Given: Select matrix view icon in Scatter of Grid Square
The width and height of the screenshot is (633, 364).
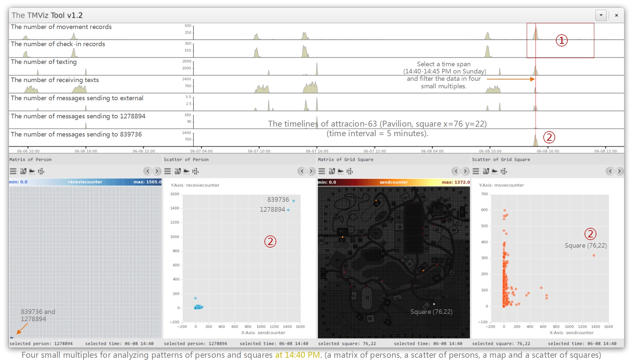Looking at the screenshot, I should pyautogui.click(x=486, y=171).
